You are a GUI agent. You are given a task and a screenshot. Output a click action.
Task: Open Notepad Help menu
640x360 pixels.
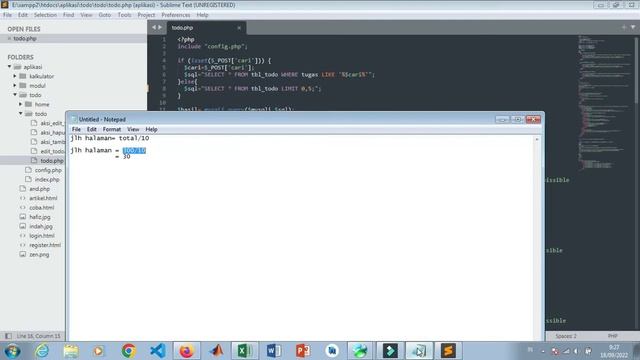(151, 129)
